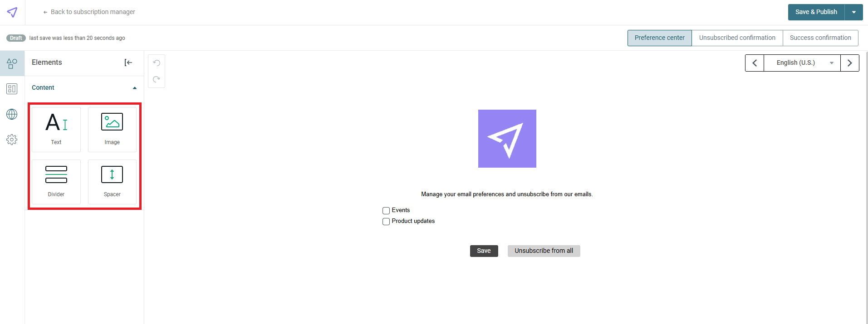Open the Elements sidebar icon
This screenshot has height=324, width=868.
coord(12,63)
